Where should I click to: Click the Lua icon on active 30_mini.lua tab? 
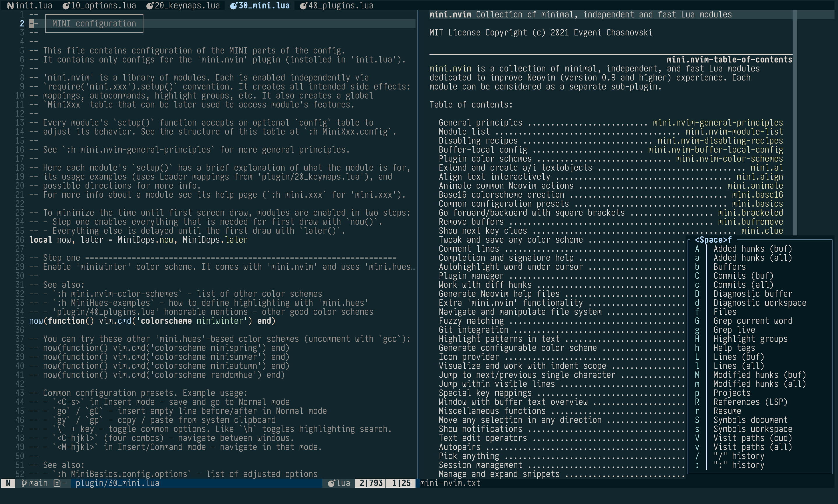click(234, 6)
